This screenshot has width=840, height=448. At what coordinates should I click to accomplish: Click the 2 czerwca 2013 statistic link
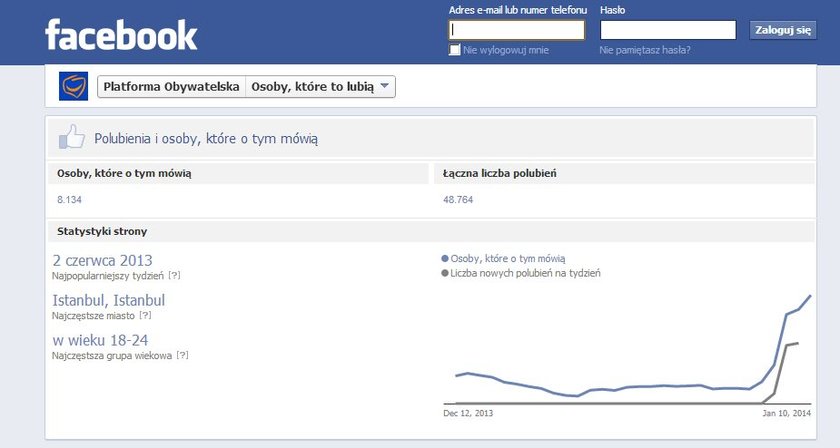click(102, 261)
